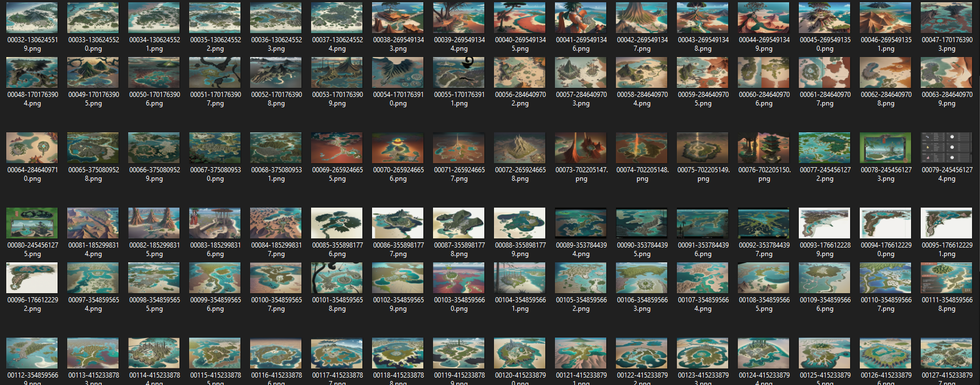This screenshot has width=980, height=385.
Task: Select the label 00045-2695491350.png
Action: tap(825, 44)
